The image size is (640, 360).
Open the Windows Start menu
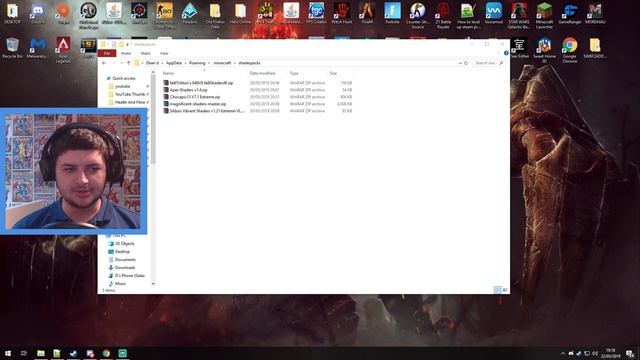point(8,353)
